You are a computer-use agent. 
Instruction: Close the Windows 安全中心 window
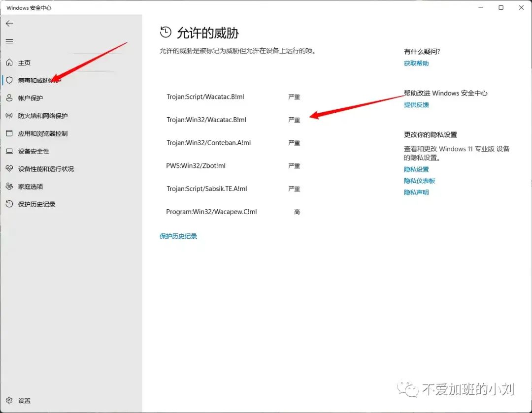(521, 7)
